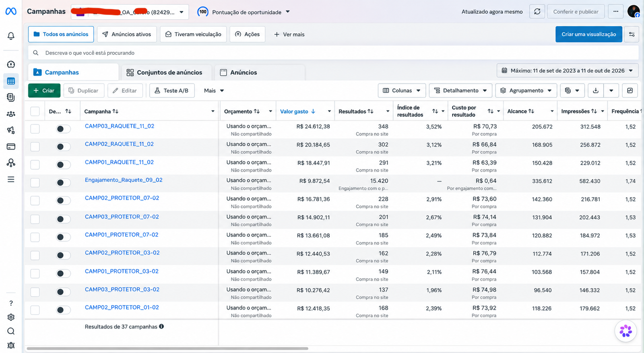Open the date range dropdown
This screenshot has width=644, height=353.
pos(568,70)
